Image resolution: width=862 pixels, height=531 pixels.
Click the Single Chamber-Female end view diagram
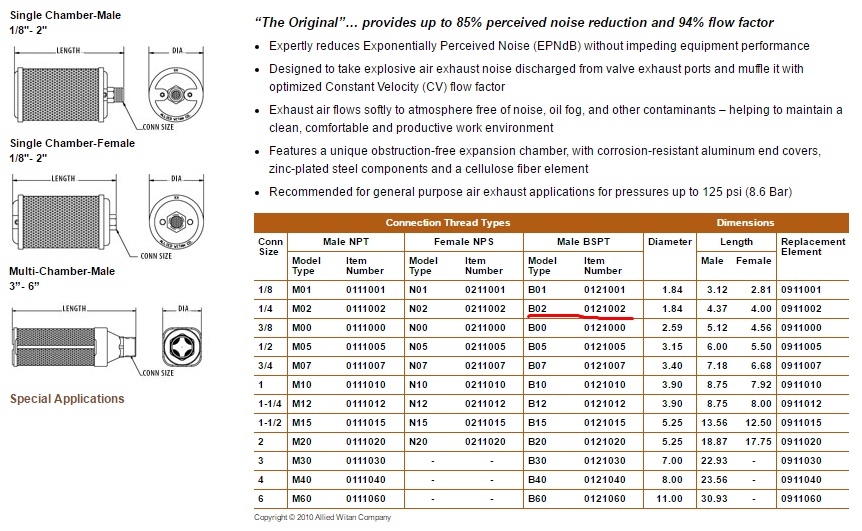[x=176, y=217]
